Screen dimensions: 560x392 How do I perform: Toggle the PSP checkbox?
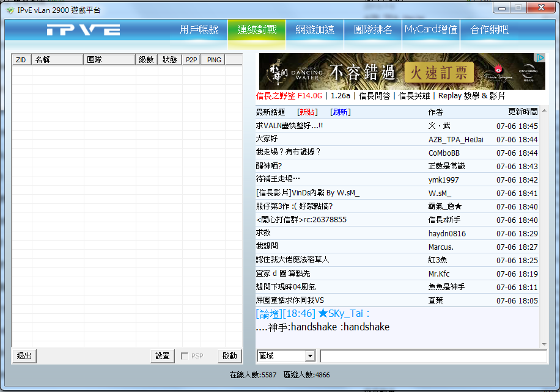[x=185, y=356]
